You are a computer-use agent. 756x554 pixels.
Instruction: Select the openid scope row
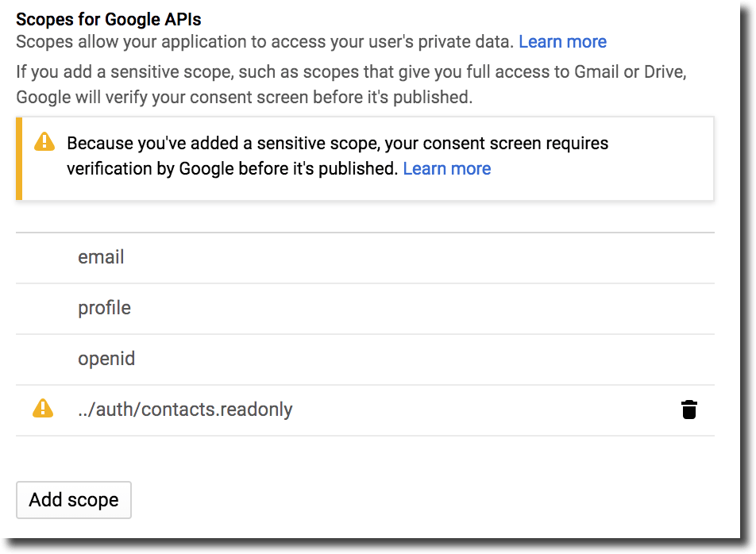[106, 359]
